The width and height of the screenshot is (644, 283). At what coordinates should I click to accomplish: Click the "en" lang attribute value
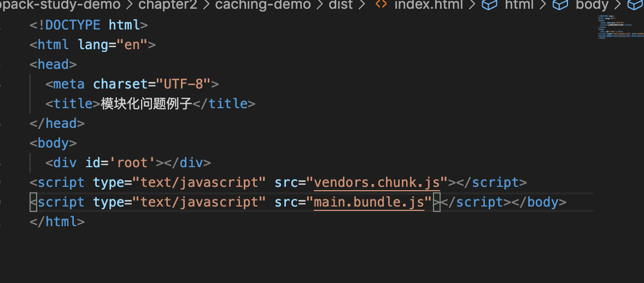[x=132, y=45]
